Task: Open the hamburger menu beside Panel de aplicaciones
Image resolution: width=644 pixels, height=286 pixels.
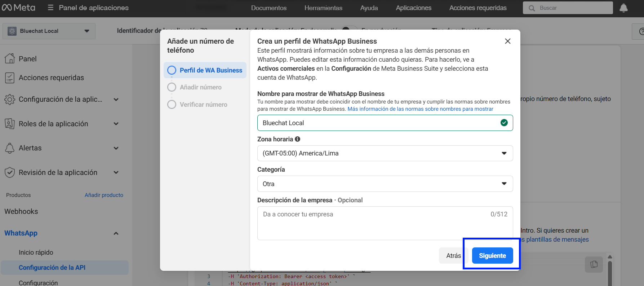Action: (50, 8)
